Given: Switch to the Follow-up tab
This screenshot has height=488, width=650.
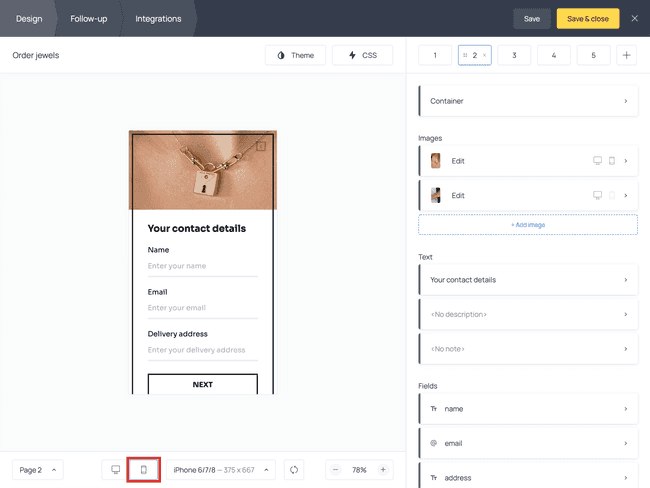Looking at the screenshot, I should coord(88,19).
